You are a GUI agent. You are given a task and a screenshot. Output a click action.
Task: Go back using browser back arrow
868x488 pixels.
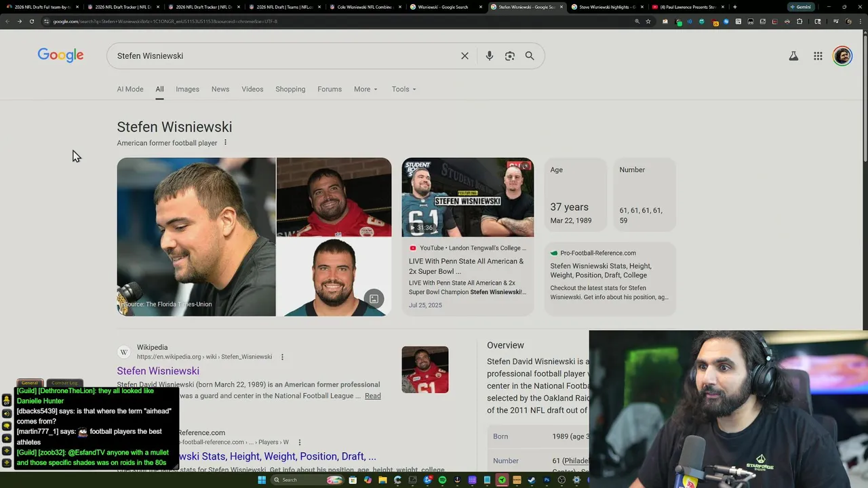(7, 21)
